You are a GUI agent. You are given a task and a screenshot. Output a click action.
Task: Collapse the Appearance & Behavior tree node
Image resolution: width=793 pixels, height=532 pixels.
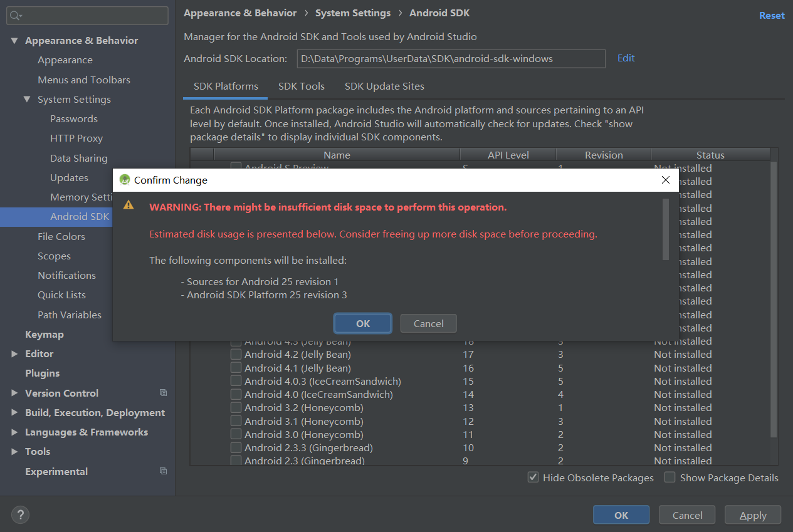pos(14,41)
